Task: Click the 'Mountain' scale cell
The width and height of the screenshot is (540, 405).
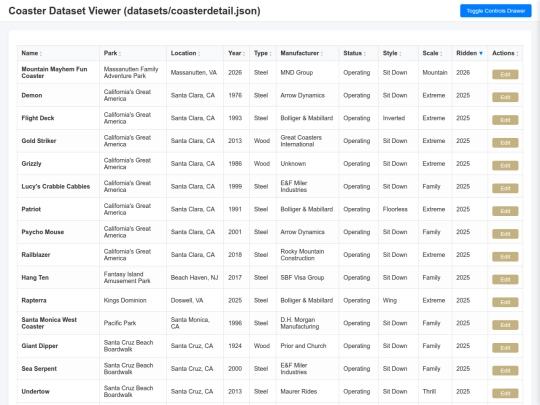Action: 435,72
